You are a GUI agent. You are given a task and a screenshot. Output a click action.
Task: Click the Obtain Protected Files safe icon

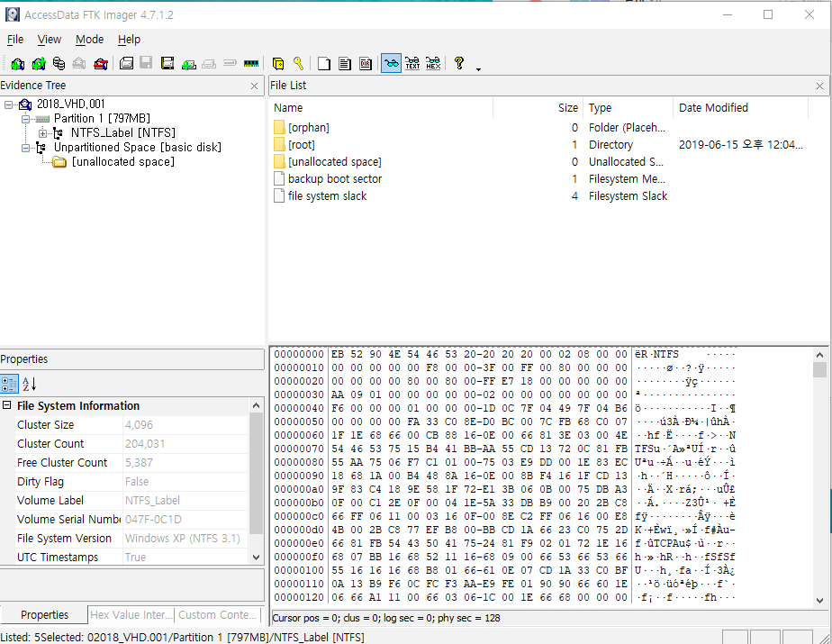point(278,64)
